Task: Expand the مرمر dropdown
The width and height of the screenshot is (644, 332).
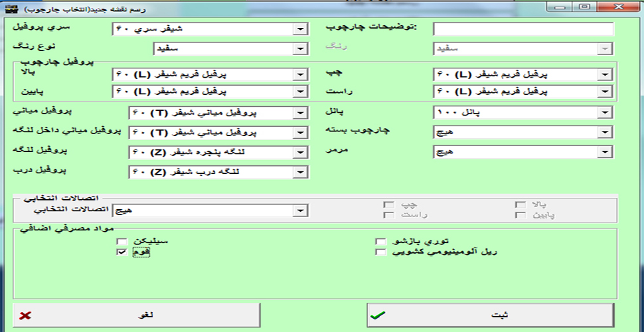Action: point(604,153)
